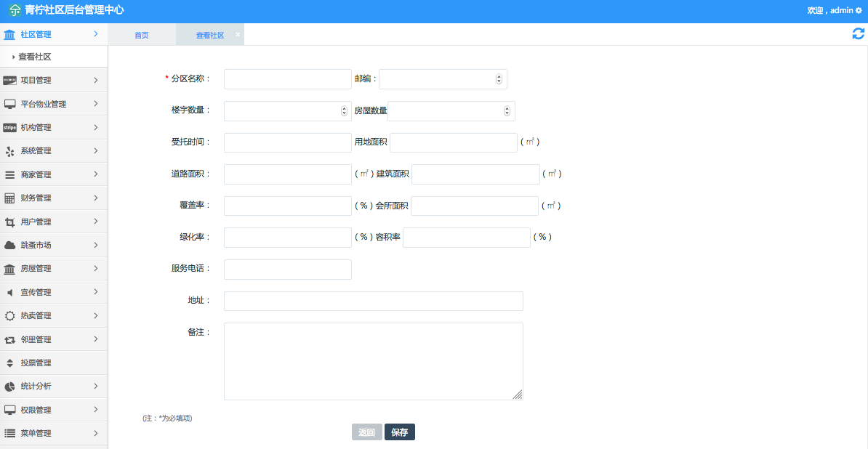This screenshot has width=868, height=449.
Task: Click the 热卖管理 gear icon
Action: coord(9,316)
